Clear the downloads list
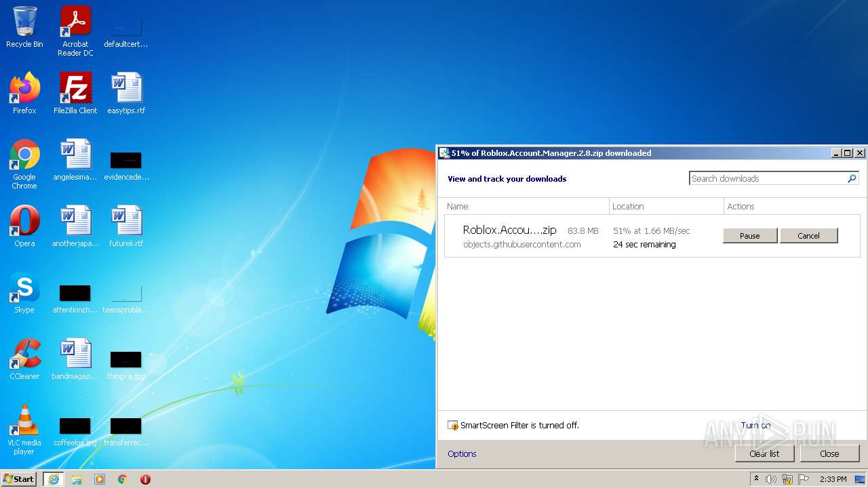The image size is (868, 488). click(x=764, y=453)
